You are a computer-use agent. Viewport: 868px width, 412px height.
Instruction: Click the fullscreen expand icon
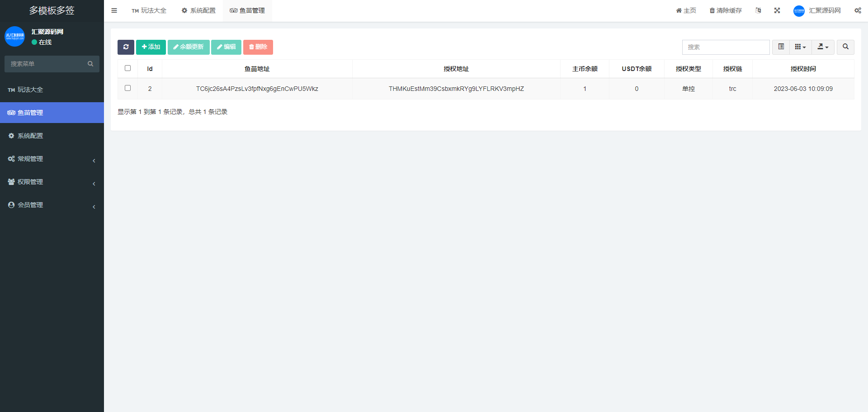tap(777, 10)
